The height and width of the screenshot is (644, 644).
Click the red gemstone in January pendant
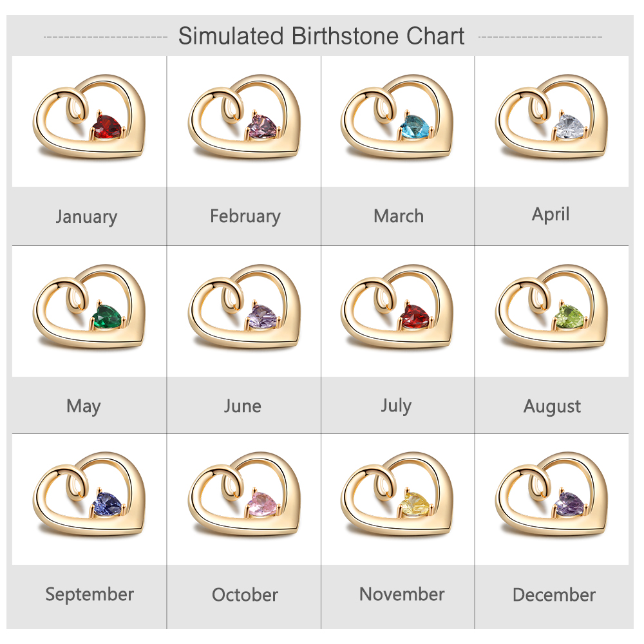coord(107,127)
